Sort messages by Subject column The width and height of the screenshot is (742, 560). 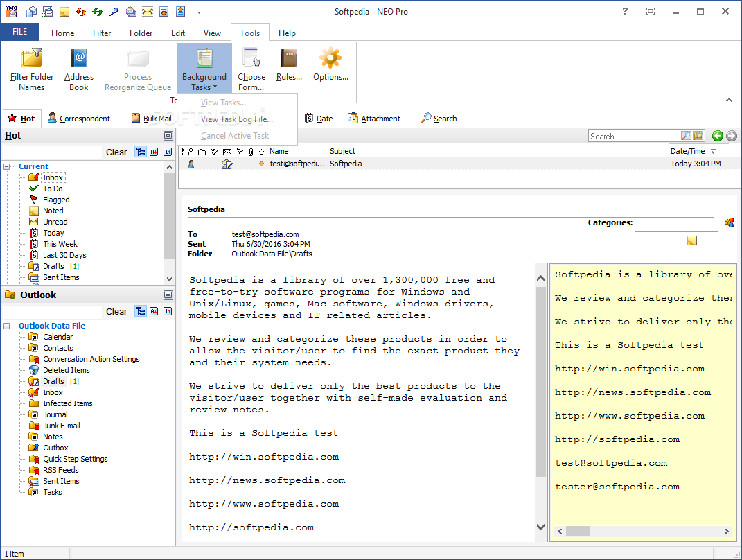point(343,152)
